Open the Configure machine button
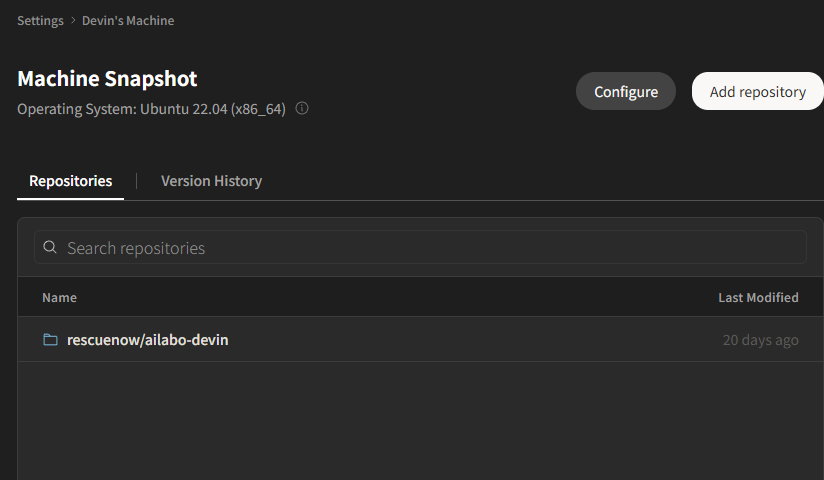 [x=626, y=91]
